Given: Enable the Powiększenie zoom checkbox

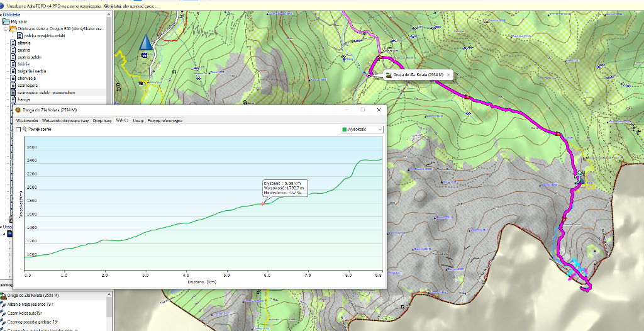Looking at the screenshot, I should click(x=18, y=129).
